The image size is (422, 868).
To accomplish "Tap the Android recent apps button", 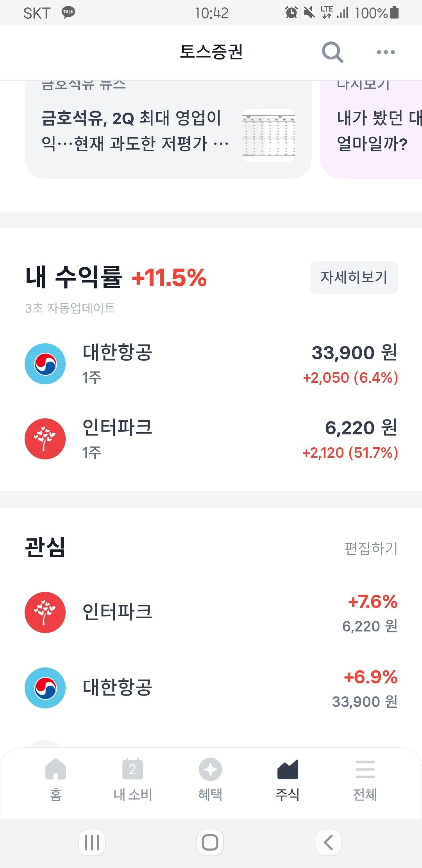I will (92, 842).
